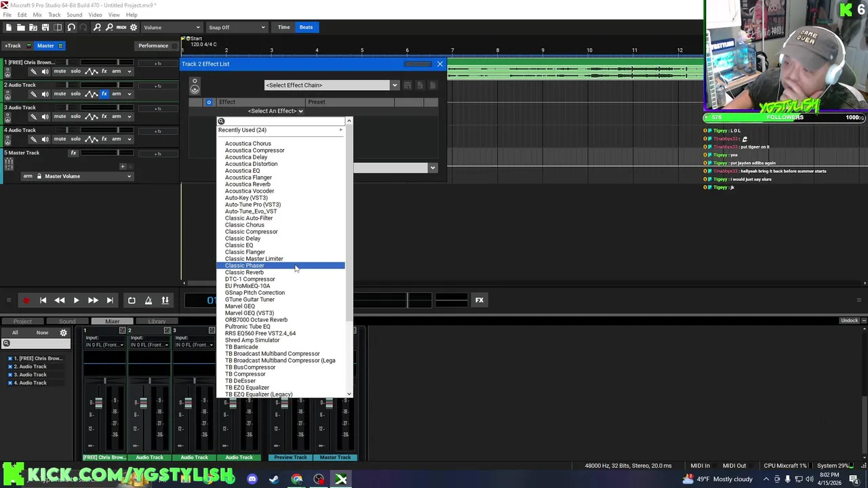
Task: Switch the timeline to Beats mode
Action: click(306, 28)
